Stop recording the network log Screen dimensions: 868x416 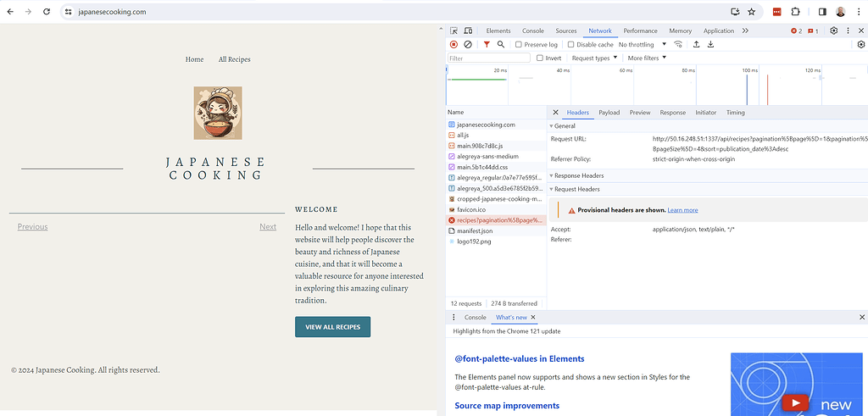[453, 44]
